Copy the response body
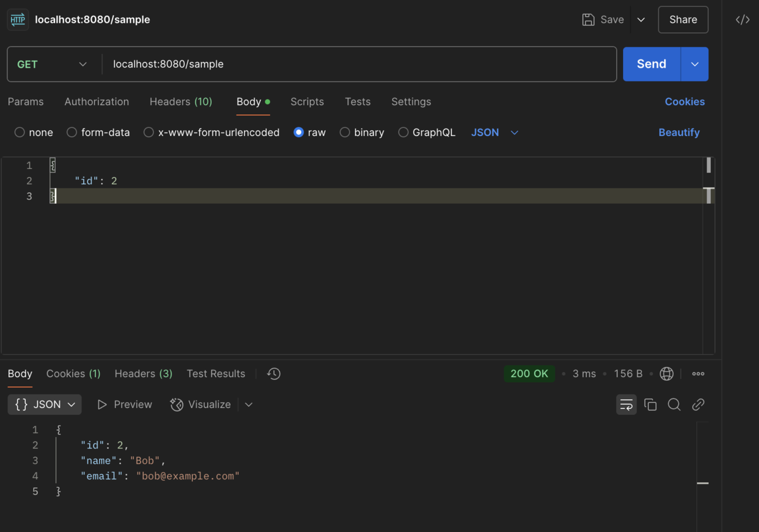 pos(650,405)
